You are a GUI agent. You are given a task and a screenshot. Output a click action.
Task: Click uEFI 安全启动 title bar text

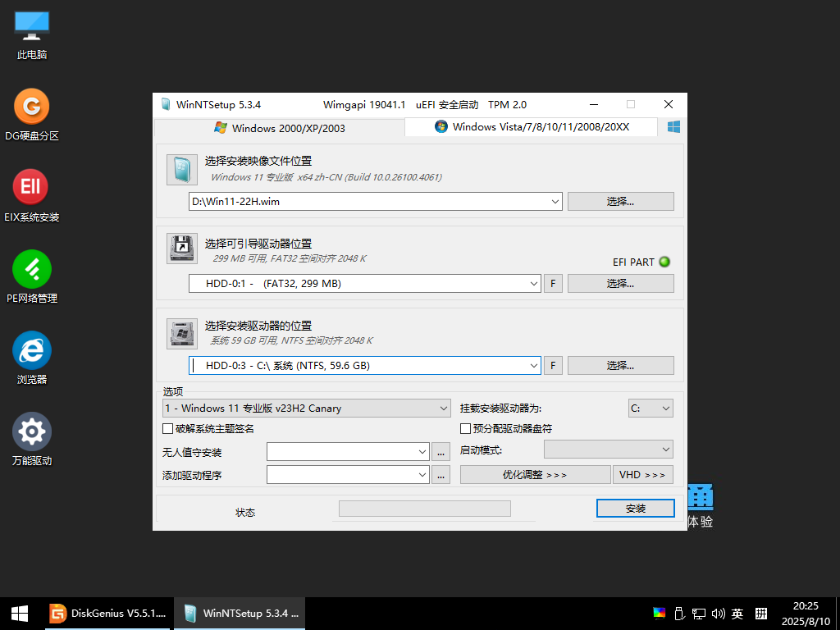[x=447, y=104]
